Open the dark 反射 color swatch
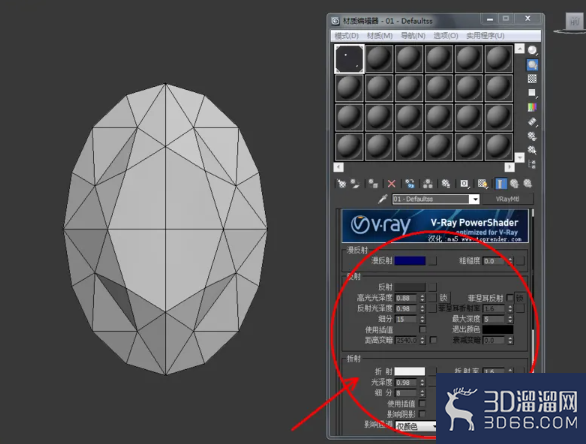Screen dimensions: 586x444 [410, 287]
